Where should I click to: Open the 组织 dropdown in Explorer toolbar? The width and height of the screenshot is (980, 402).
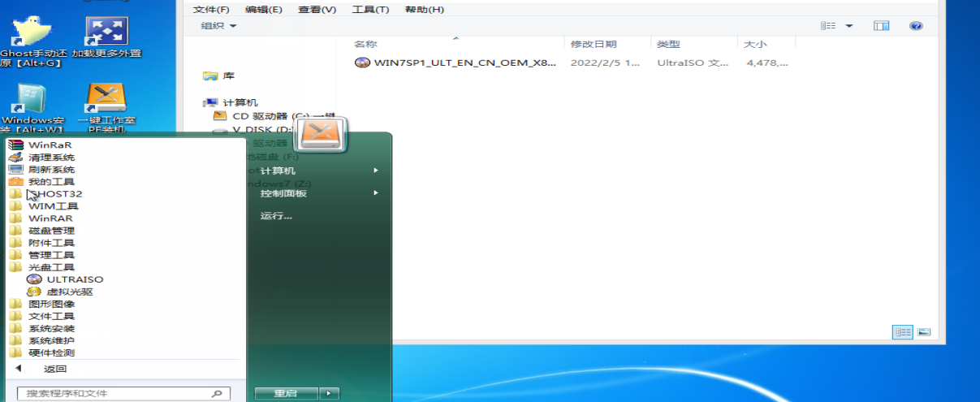[x=219, y=26]
